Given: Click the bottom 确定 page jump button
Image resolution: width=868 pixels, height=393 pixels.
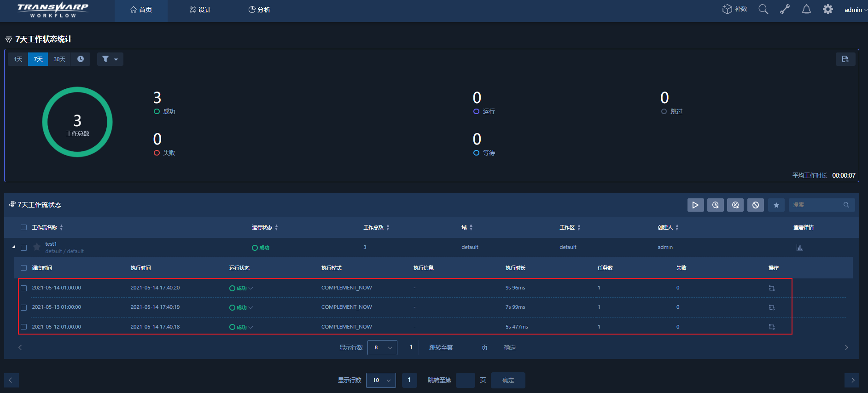Looking at the screenshot, I should click(508, 380).
